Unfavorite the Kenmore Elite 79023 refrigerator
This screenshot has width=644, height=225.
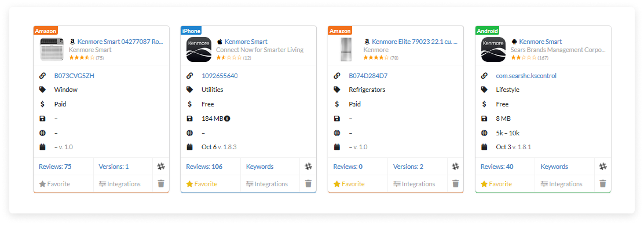coord(349,184)
